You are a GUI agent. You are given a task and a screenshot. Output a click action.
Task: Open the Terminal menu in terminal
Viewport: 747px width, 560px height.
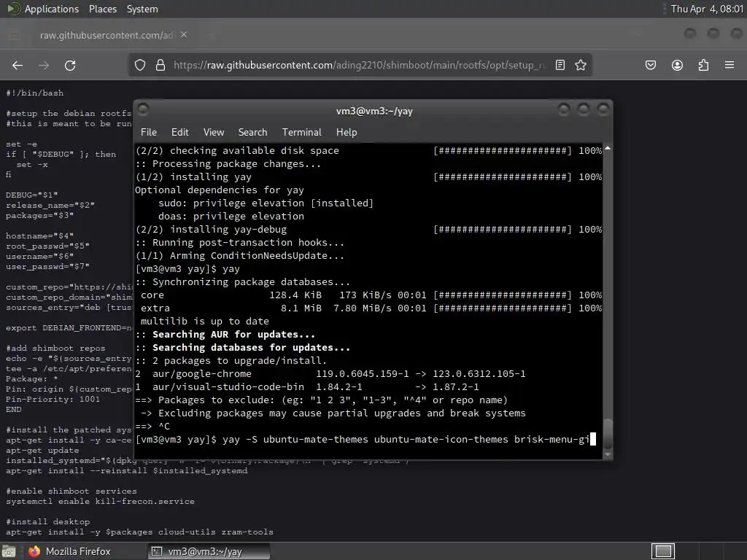[x=301, y=133]
